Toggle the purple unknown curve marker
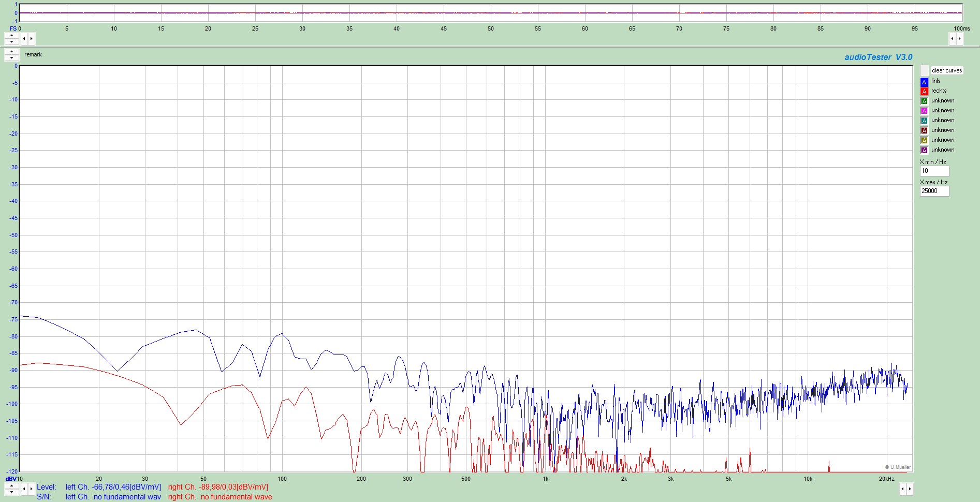Screen dimensions: 980x502 point(924,151)
